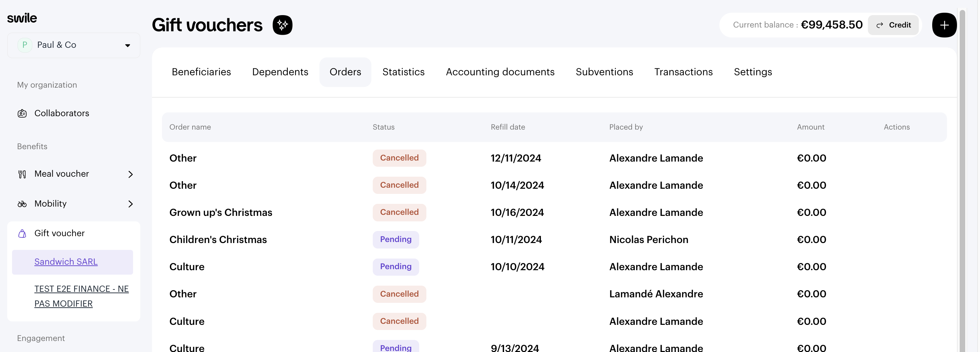
Task: Click the 10/10/2024 refill date
Action: (x=517, y=267)
